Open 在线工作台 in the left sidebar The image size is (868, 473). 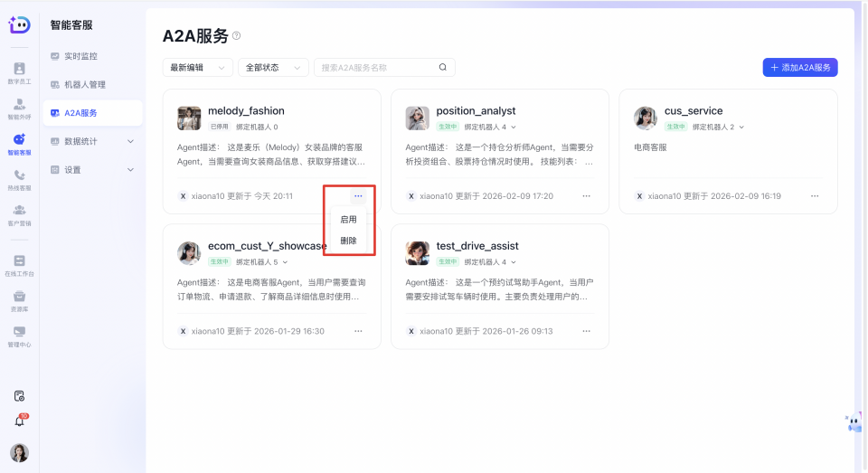coord(19,264)
